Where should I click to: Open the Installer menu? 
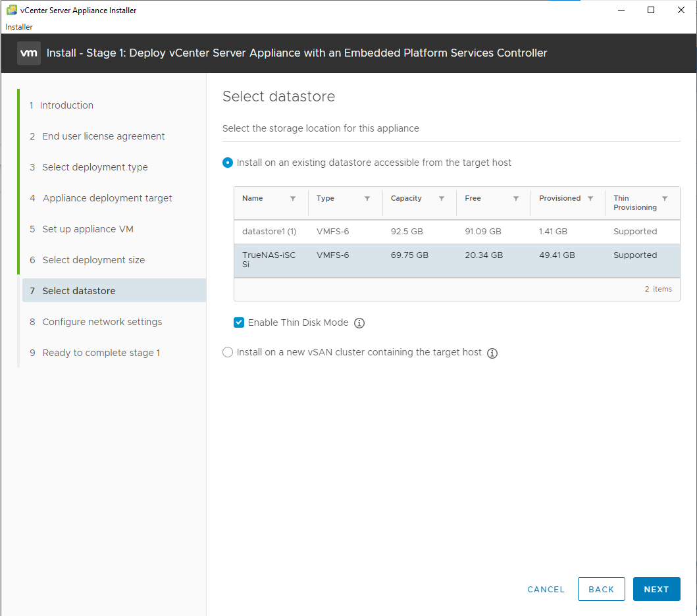click(18, 27)
